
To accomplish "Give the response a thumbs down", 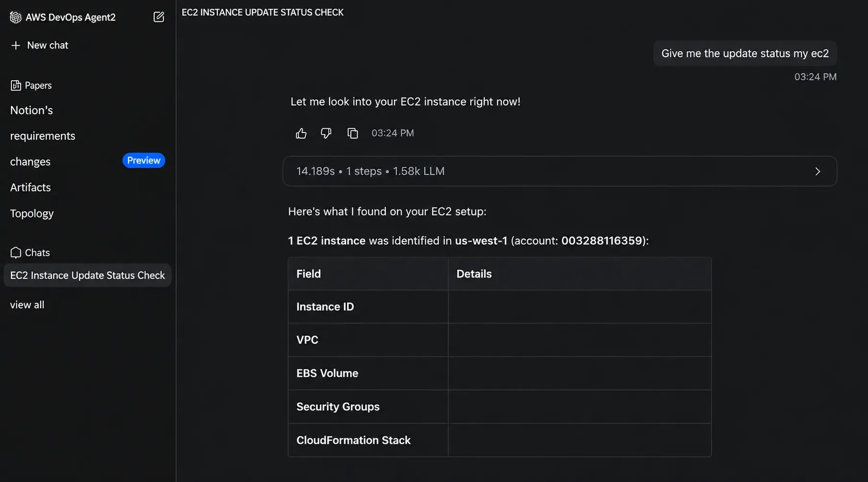I will [326, 133].
